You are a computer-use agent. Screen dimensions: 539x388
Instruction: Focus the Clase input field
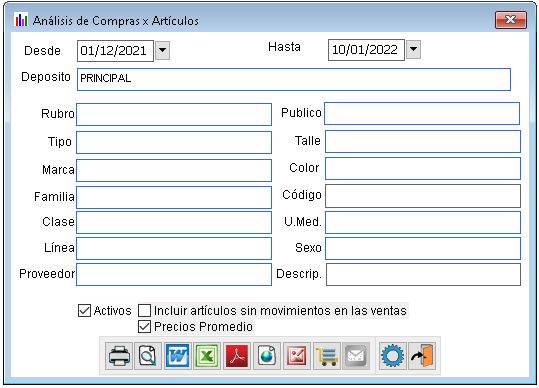click(x=174, y=222)
